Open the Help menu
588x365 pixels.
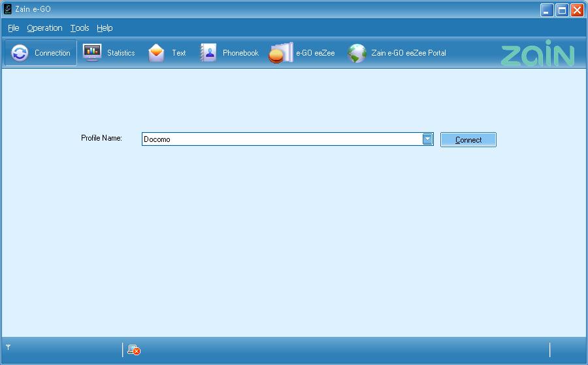(105, 27)
